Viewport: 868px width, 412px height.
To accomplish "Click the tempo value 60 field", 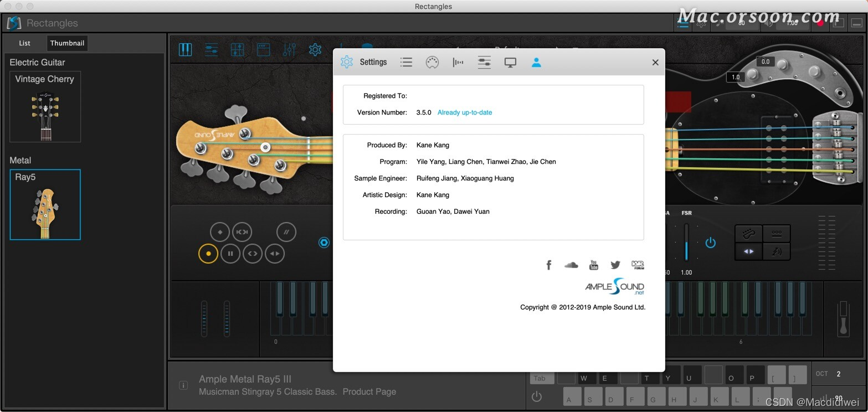I will tap(742, 23).
